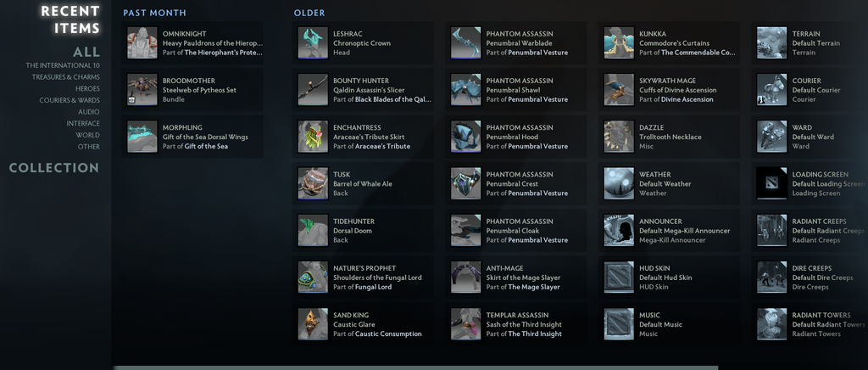Select the Default Loading Screen icon

(771, 183)
